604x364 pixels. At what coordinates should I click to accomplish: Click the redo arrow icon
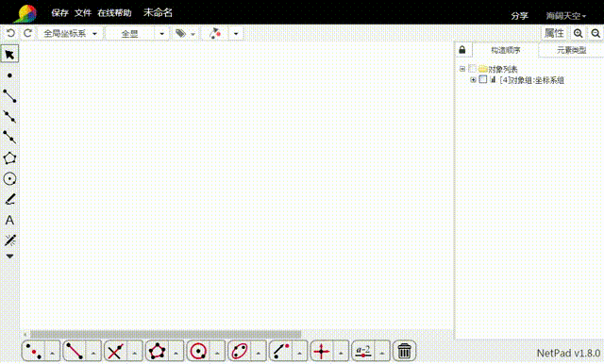pos(27,33)
